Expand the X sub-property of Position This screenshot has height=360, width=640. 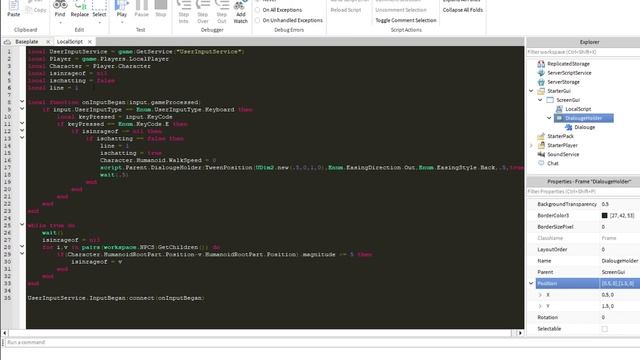(x=540, y=295)
